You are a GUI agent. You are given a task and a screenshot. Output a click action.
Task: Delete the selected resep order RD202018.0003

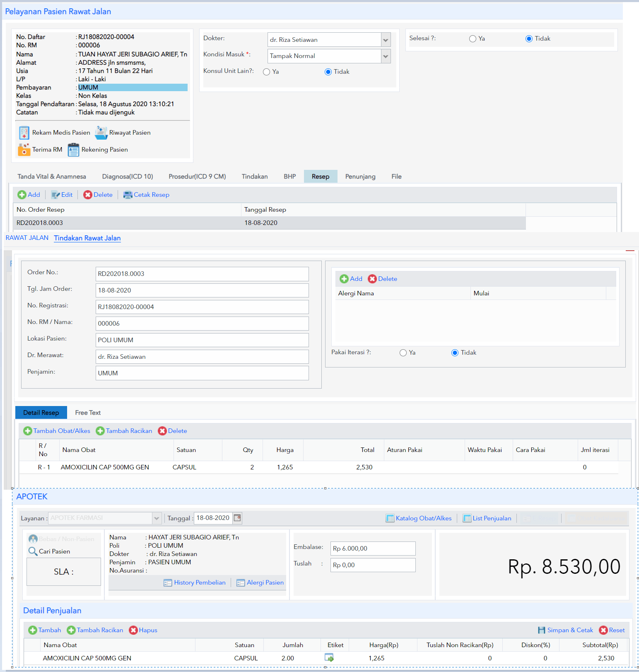click(98, 195)
